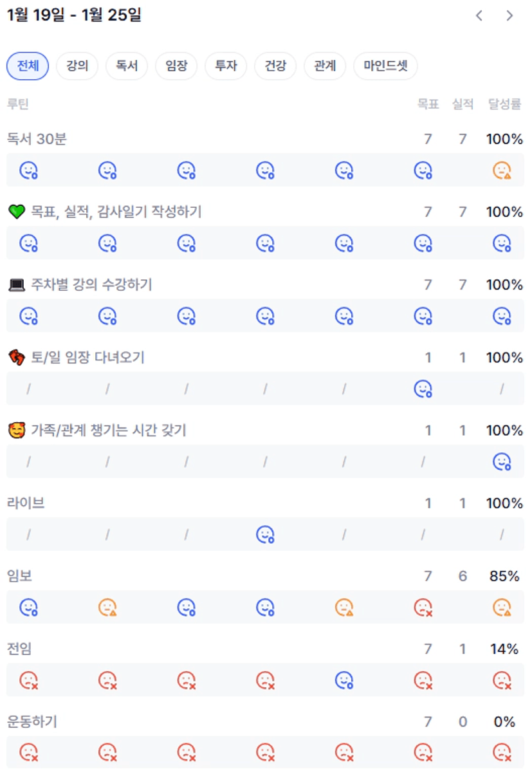The image size is (532, 778).
Task: Go to the previous week arrow
Action: tap(479, 16)
